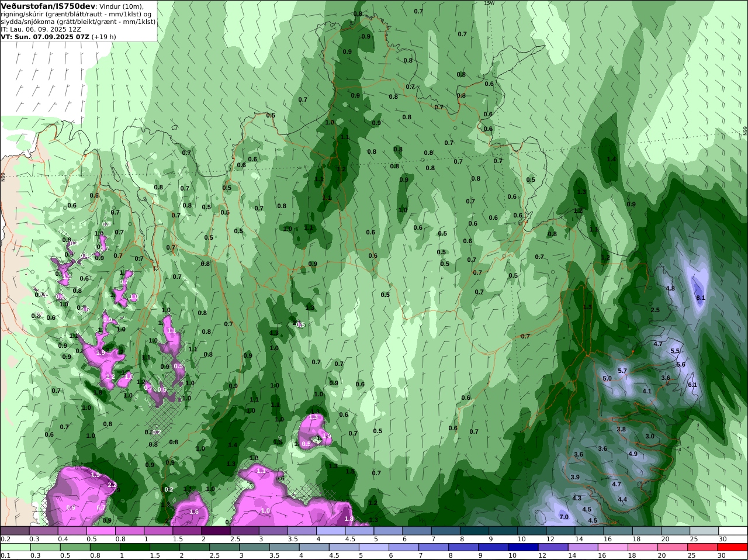Click the Veðurstofan/IS750dev title text
The image size is (748, 560).
[49, 6]
